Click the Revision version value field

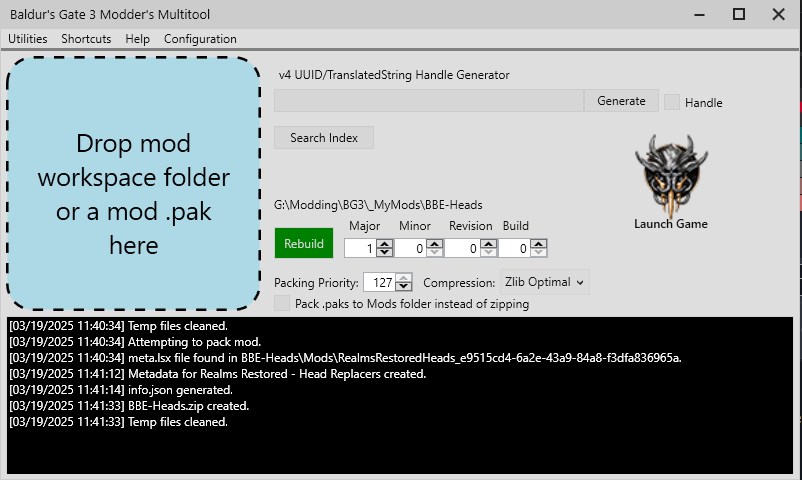pos(463,248)
